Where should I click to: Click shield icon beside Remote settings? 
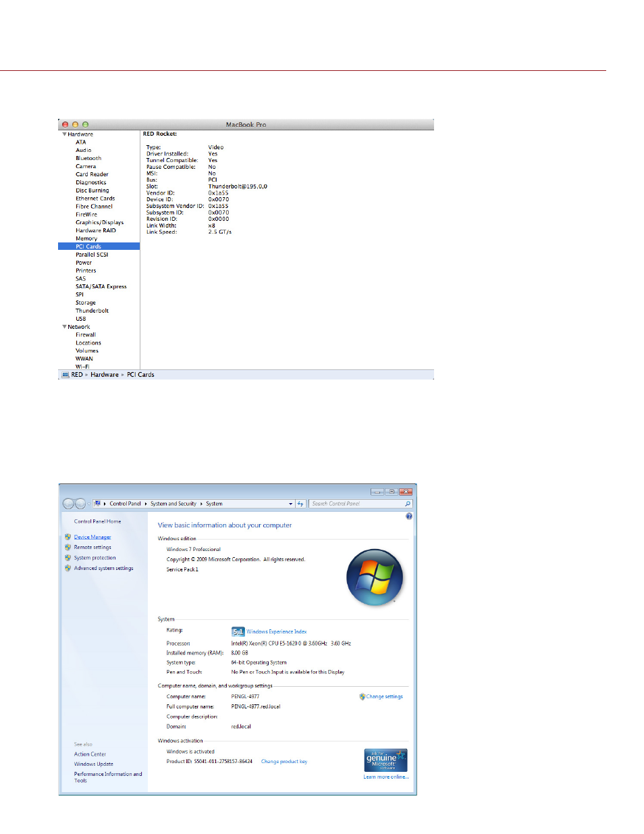(x=68, y=548)
